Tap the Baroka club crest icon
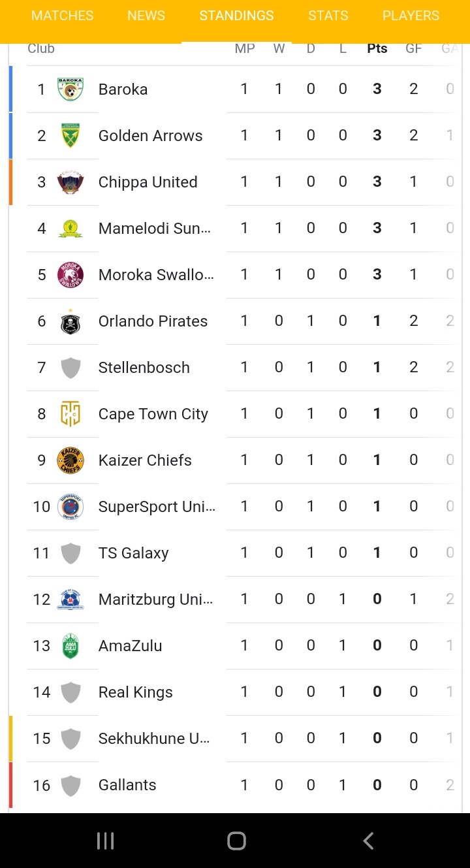470x868 pixels. click(70, 89)
